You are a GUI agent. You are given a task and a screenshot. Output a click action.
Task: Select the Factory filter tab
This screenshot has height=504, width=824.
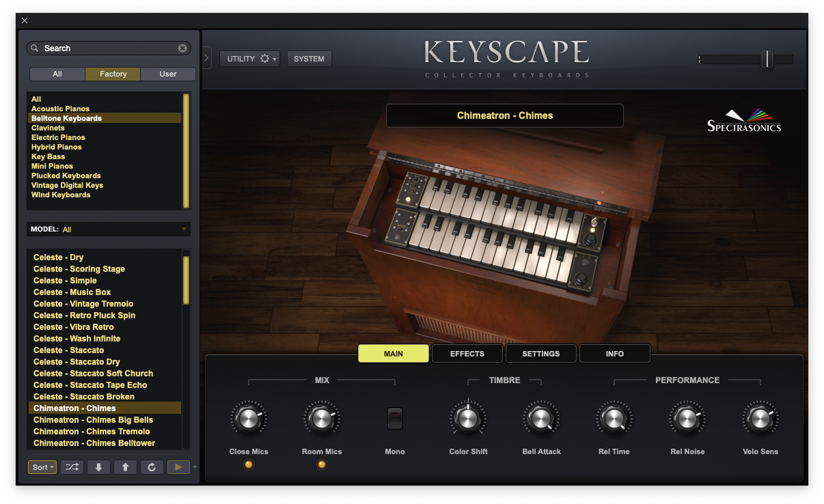tap(113, 74)
